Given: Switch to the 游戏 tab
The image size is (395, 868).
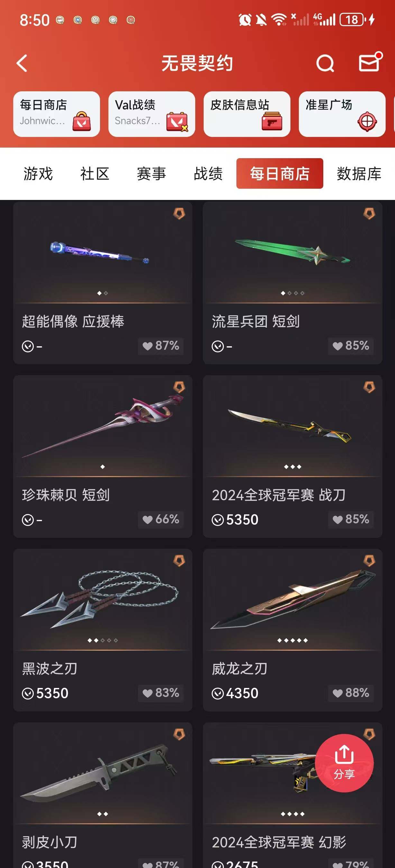Looking at the screenshot, I should (38, 174).
